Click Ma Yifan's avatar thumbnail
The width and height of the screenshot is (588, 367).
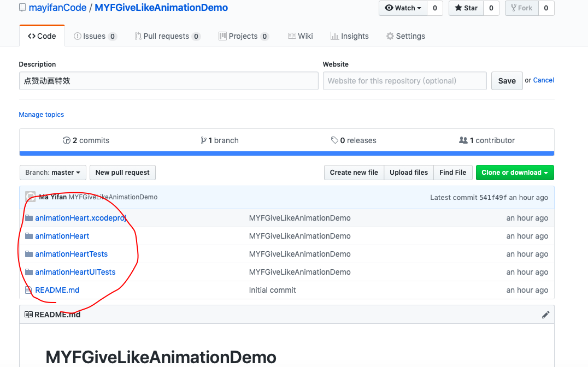click(x=31, y=197)
